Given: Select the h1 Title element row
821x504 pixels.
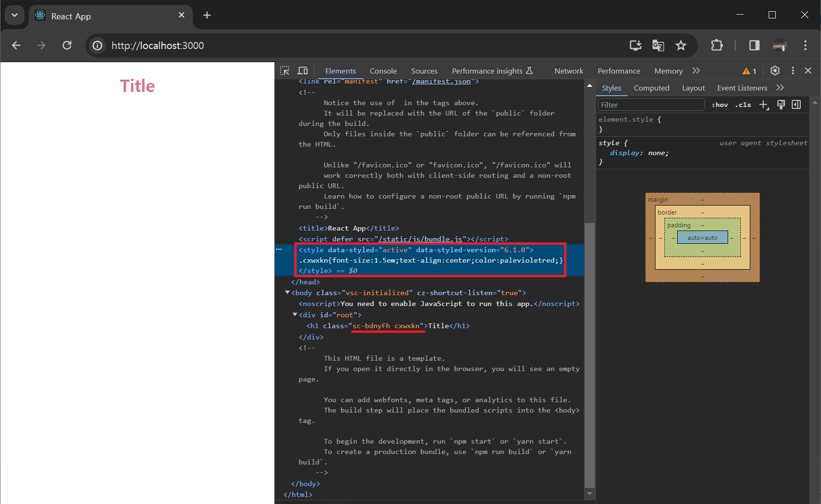Looking at the screenshot, I should tap(388, 326).
